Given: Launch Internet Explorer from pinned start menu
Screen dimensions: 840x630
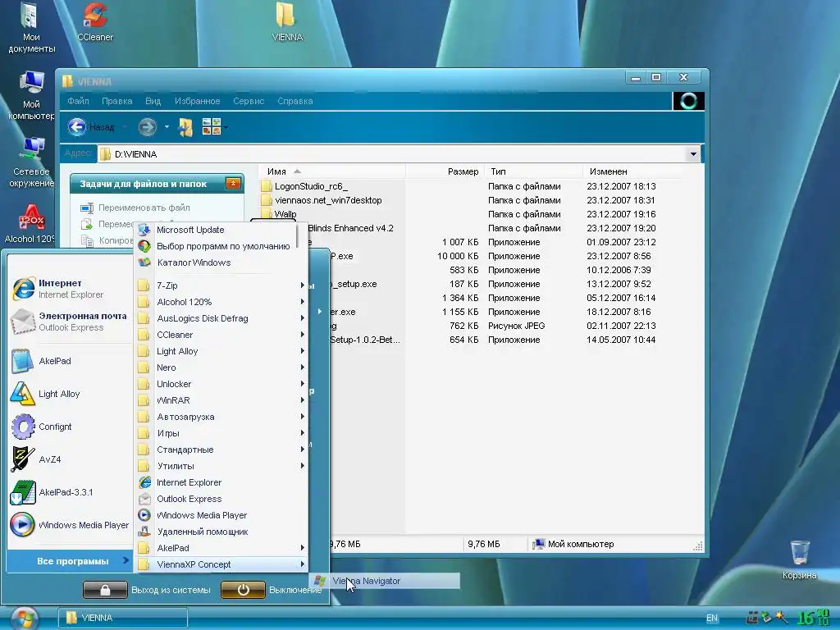Looking at the screenshot, I should click(70, 288).
